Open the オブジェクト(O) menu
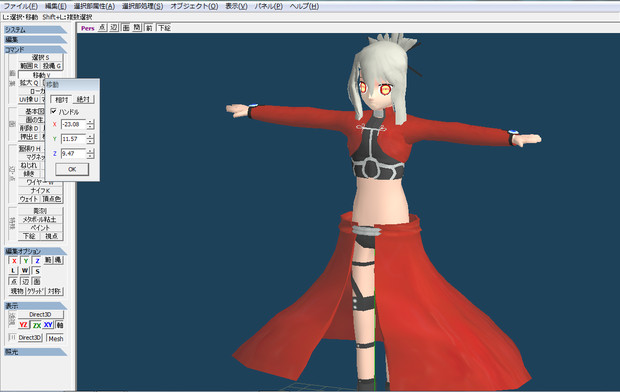Image resolution: width=620 pixels, height=392 pixels. tap(194, 6)
